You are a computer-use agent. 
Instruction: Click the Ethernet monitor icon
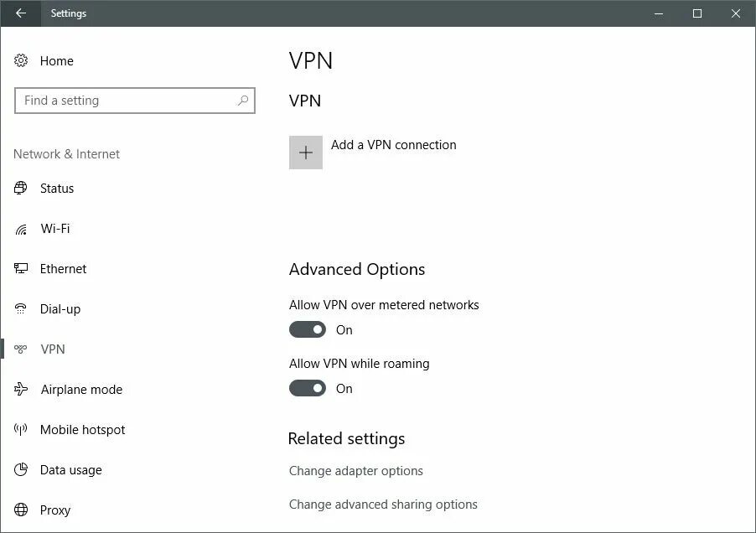21,268
